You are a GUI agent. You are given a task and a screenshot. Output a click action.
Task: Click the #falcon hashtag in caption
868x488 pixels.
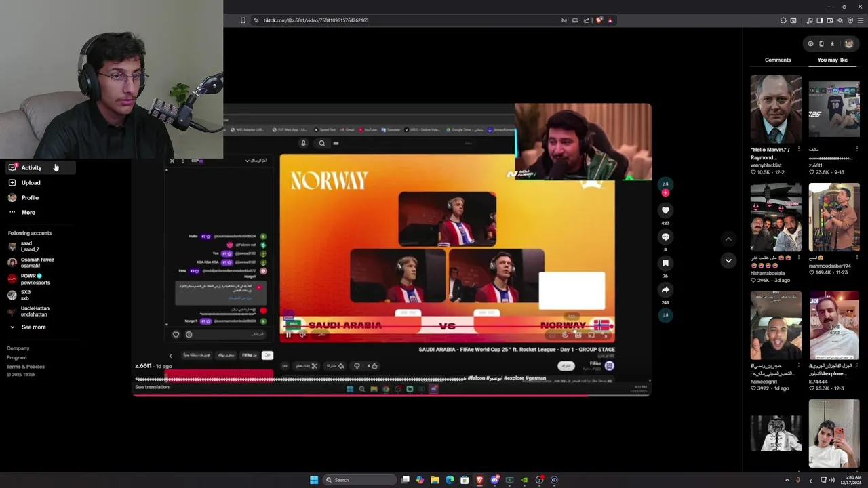point(477,378)
